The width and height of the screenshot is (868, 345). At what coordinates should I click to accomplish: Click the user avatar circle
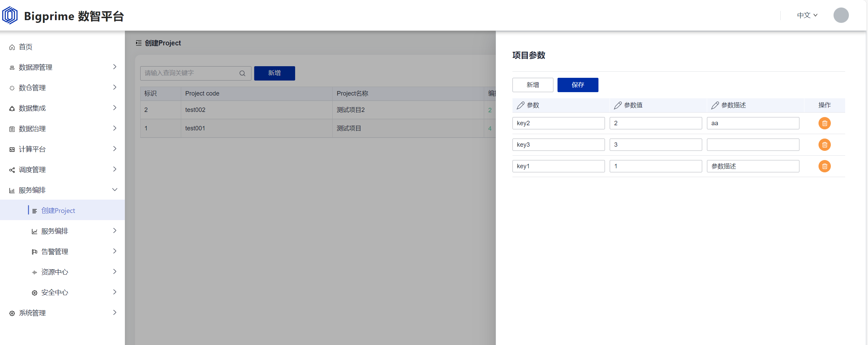pyautogui.click(x=841, y=15)
